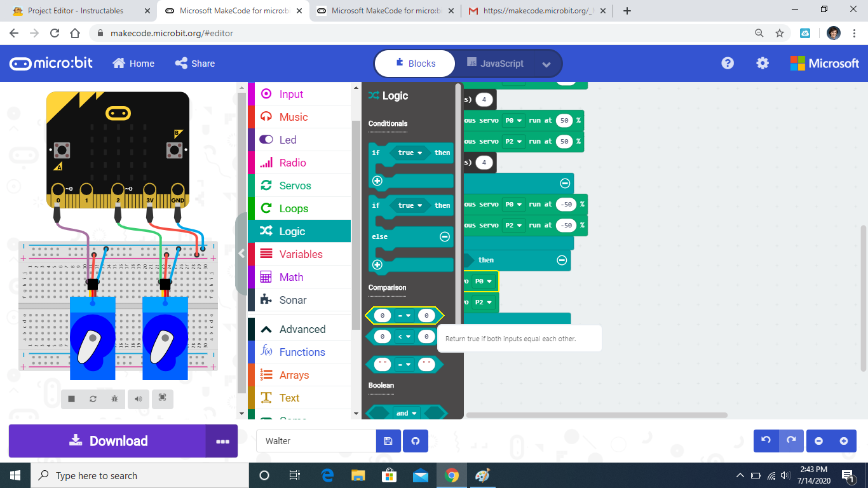Click the Download button
The width and height of the screenshot is (868, 488).
tap(107, 441)
